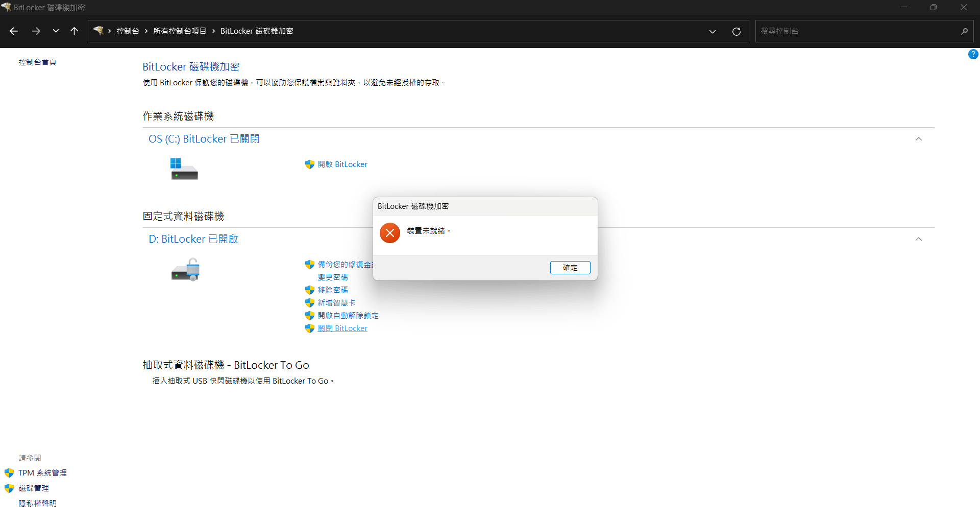Click the address bar BitLocker location icon

99,31
